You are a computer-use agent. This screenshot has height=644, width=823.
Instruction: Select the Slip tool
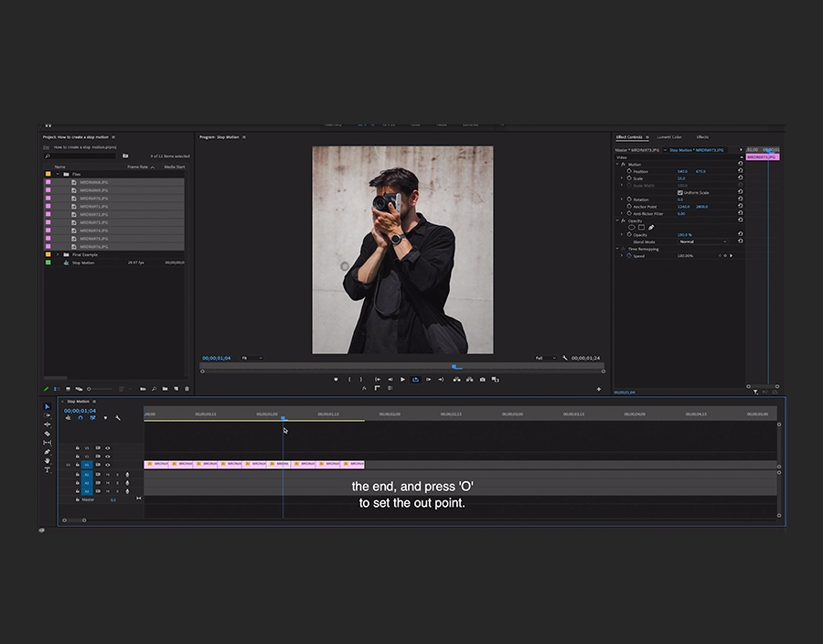[x=48, y=443]
